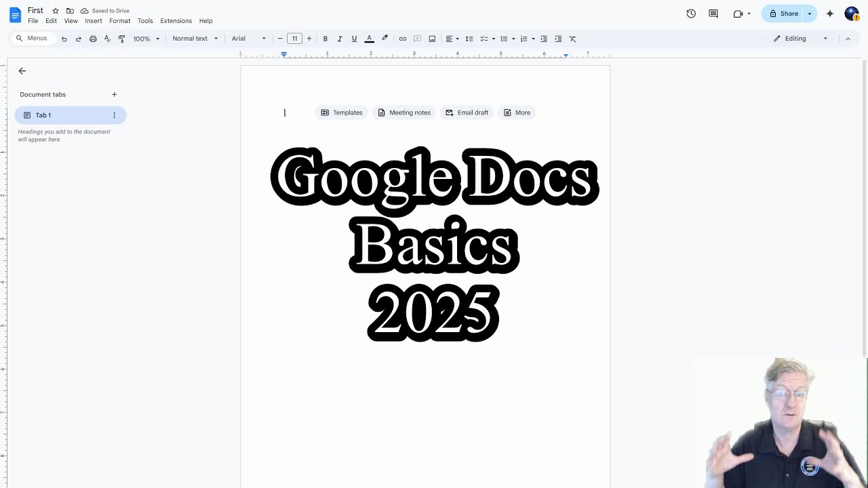Click the Google Docs home icon
The height and width of the screenshot is (488, 868).
click(x=15, y=15)
